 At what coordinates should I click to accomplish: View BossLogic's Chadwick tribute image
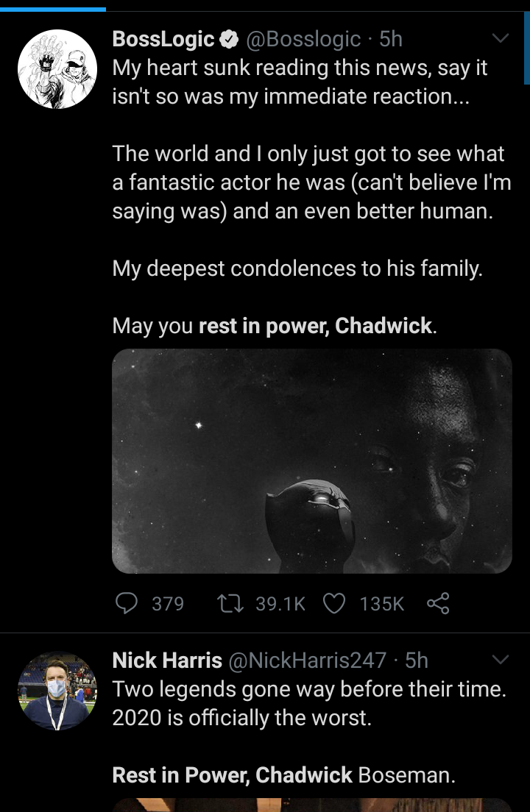311,460
